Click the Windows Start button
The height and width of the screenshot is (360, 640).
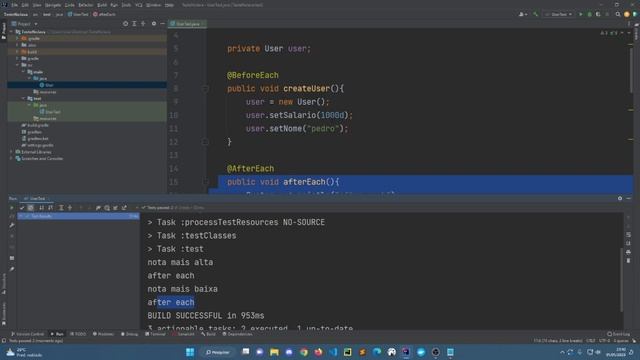[x=190, y=352]
